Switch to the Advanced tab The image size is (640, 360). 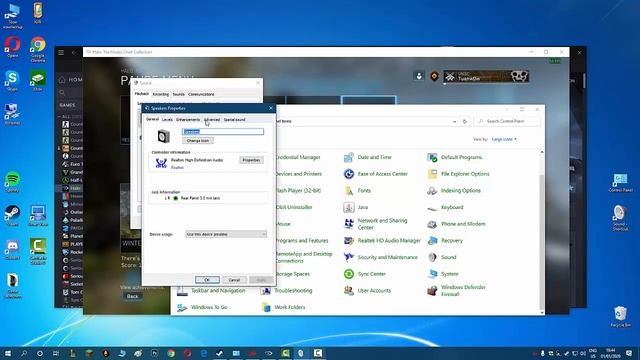coord(212,120)
